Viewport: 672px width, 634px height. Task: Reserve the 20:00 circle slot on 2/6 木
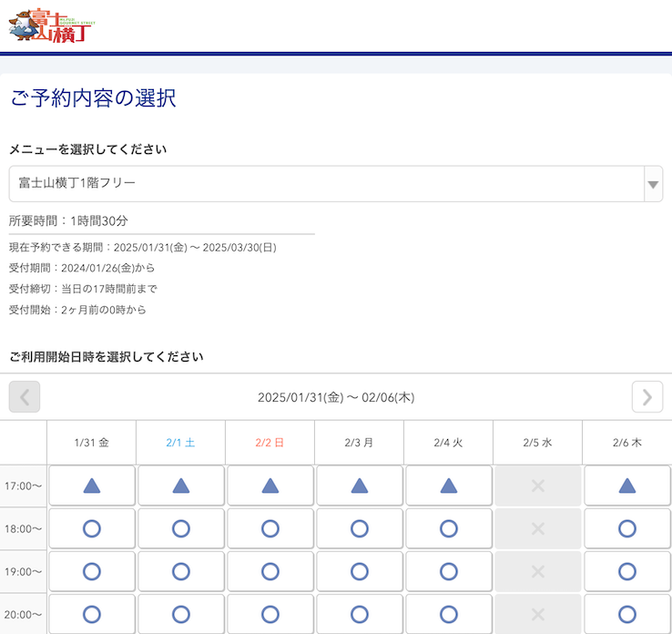(626, 614)
